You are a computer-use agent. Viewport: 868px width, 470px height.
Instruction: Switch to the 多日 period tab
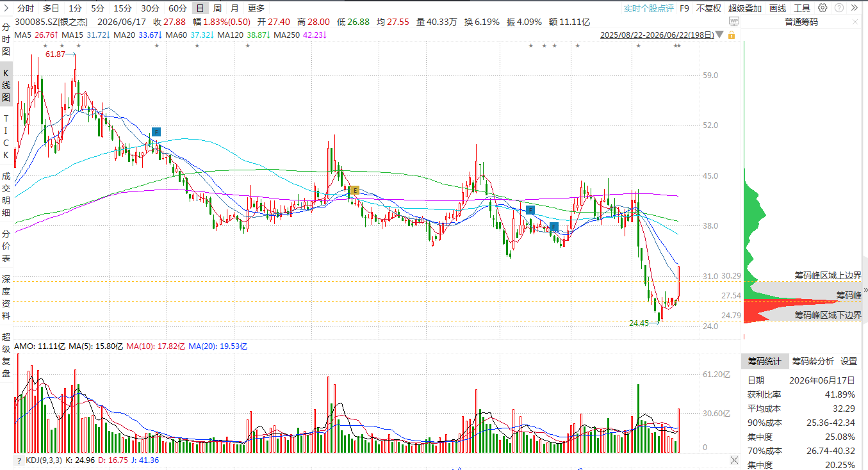point(51,8)
